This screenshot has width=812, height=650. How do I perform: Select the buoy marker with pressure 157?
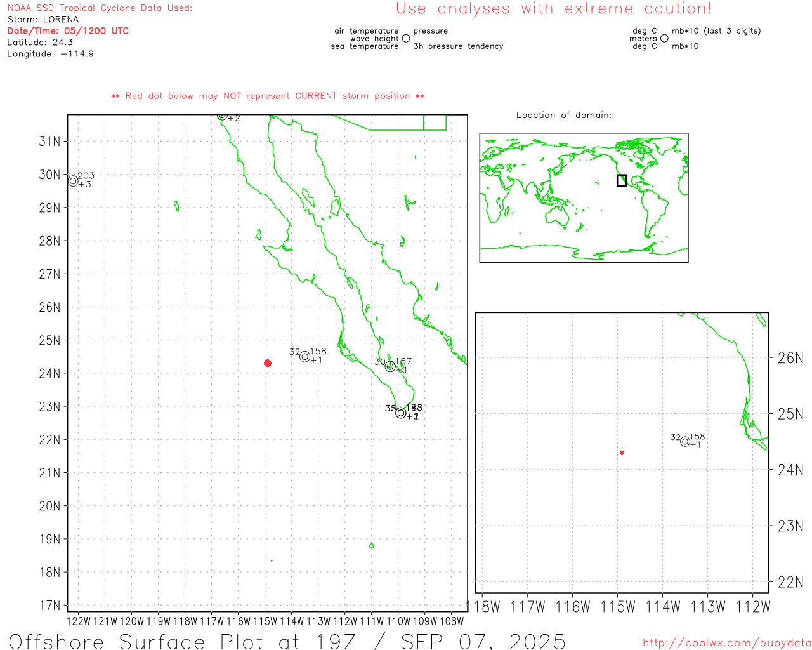click(x=390, y=367)
